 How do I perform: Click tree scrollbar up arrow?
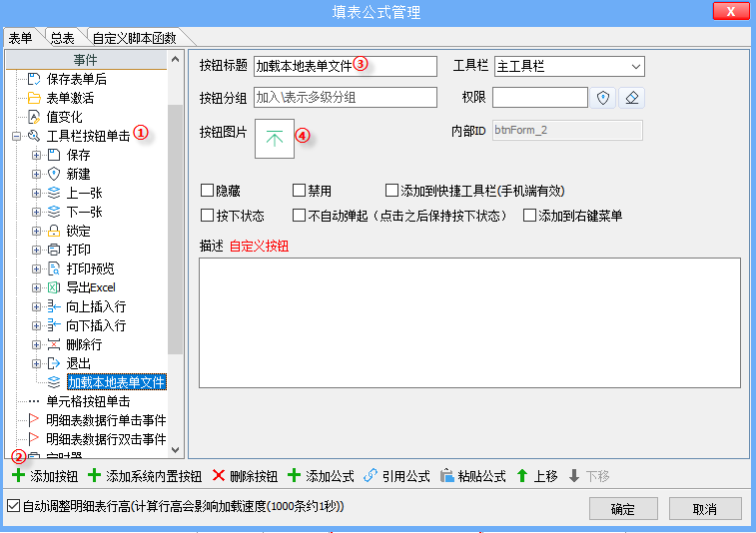(x=176, y=59)
